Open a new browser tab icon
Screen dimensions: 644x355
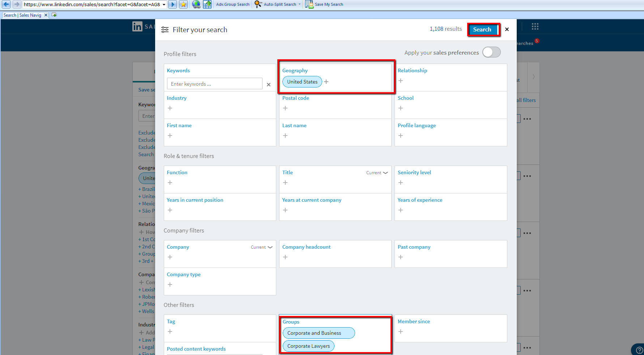coord(54,15)
